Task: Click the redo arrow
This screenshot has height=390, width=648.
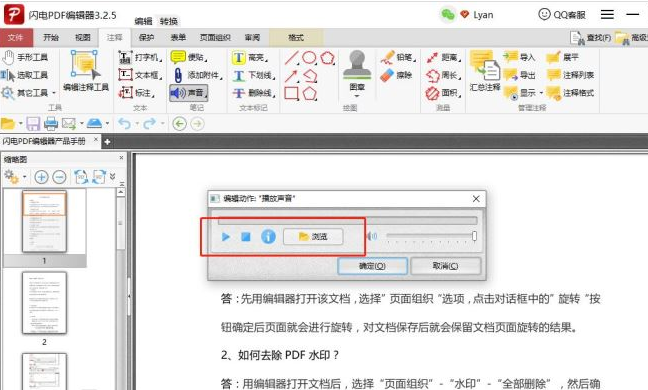Action: click(x=149, y=124)
